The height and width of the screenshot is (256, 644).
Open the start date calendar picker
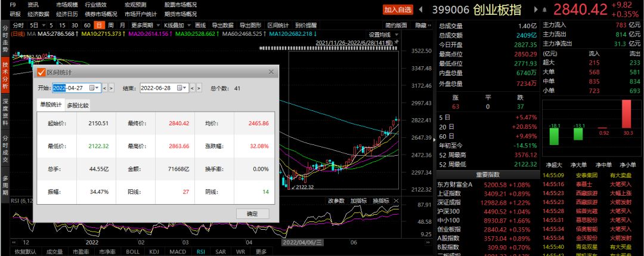[93, 88]
